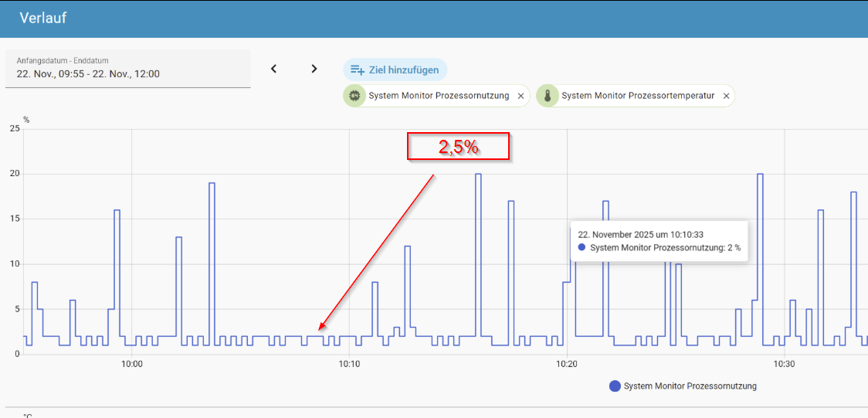Click the Verlauf page title
This screenshot has height=418, width=868.
(x=42, y=18)
